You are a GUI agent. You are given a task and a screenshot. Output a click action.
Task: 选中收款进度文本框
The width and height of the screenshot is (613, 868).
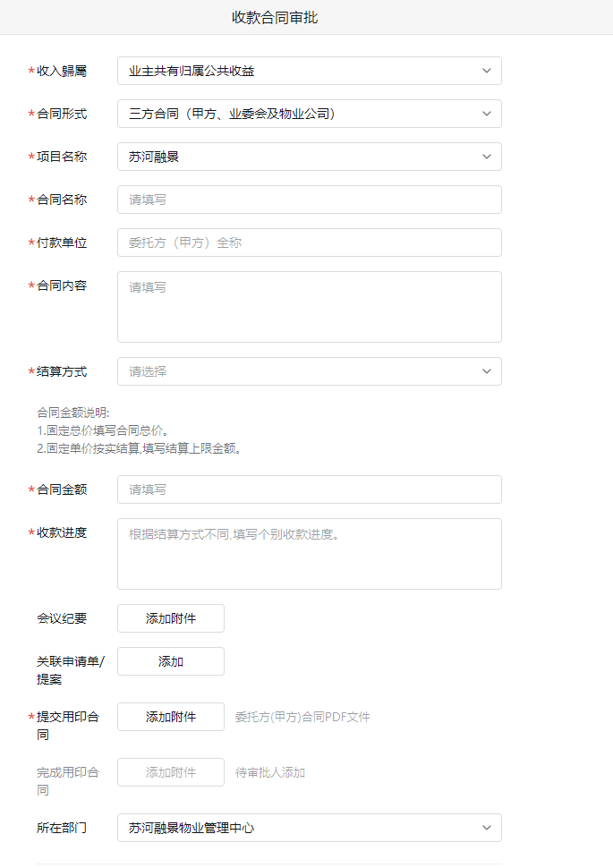[309, 551]
